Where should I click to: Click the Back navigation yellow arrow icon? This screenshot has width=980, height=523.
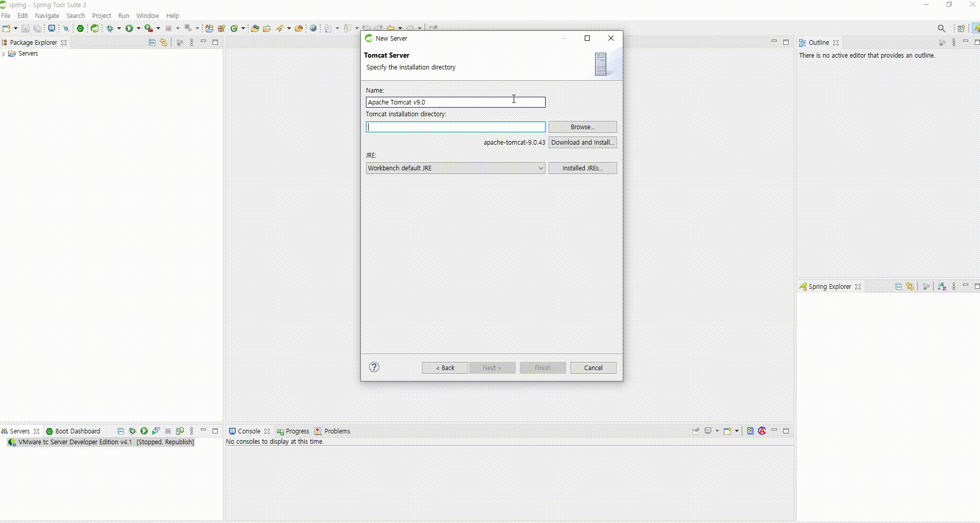click(x=391, y=28)
